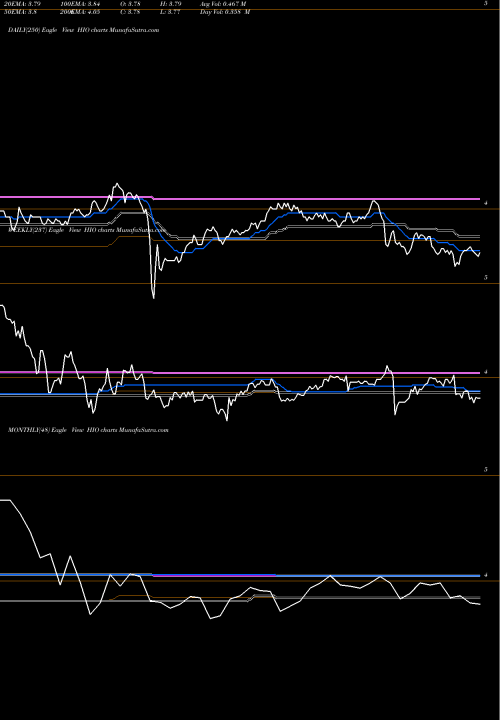Image resolution: width=500 pixels, height=720 pixels.
Task: Click axis label 4 on the weekly chart
Action: 486,372
